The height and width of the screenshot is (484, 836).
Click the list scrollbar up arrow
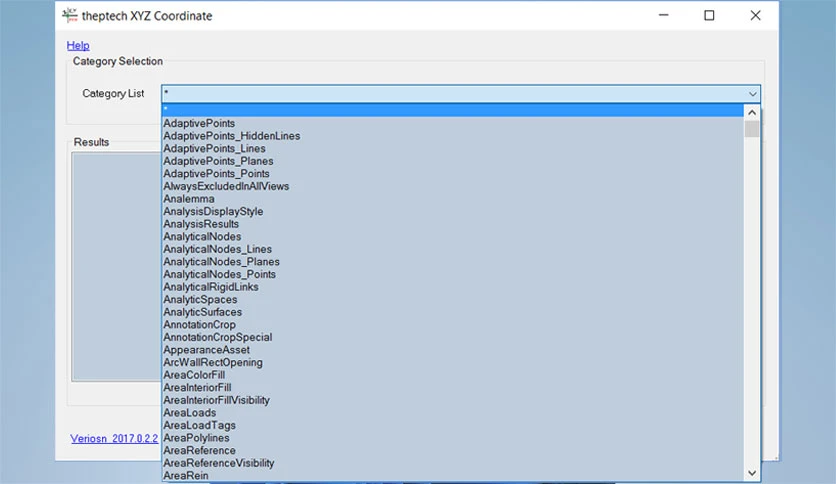pyautogui.click(x=752, y=112)
